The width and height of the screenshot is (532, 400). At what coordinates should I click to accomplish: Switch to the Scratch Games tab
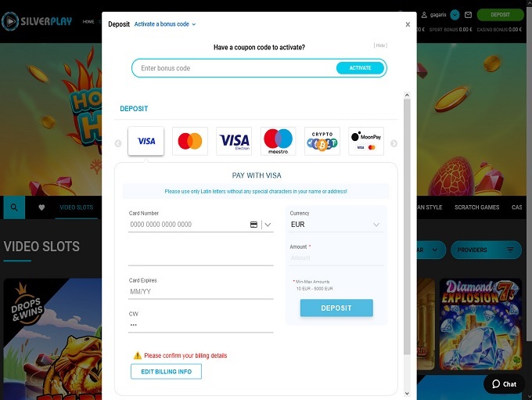click(x=476, y=207)
